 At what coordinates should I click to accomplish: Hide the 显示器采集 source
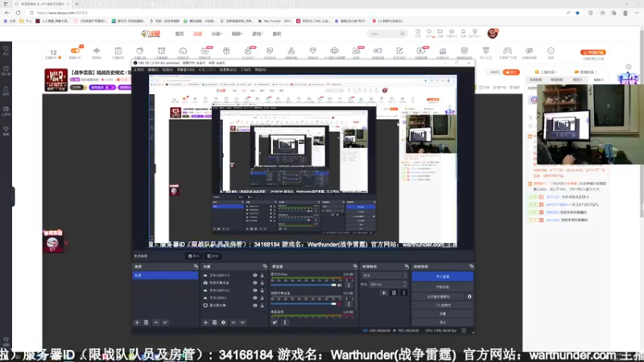254,306
